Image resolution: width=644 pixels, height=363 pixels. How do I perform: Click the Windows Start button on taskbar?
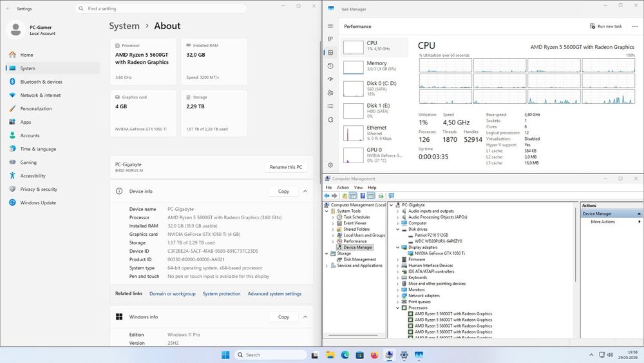click(225, 355)
